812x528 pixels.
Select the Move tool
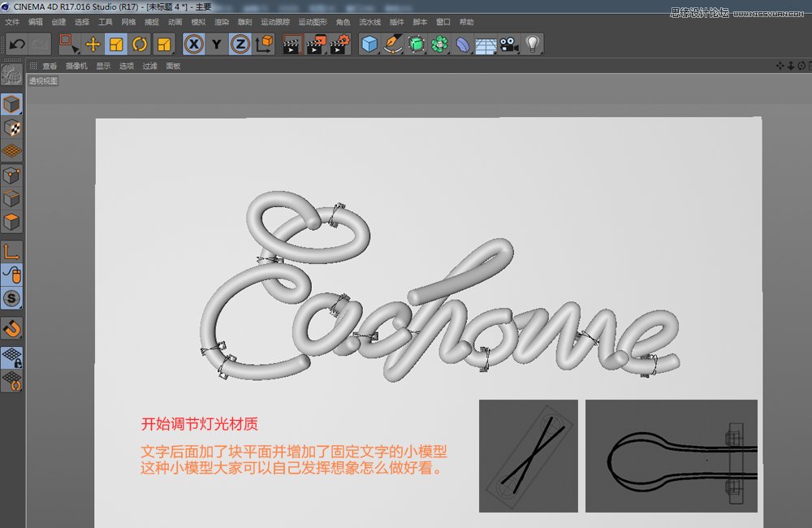click(93, 44)
